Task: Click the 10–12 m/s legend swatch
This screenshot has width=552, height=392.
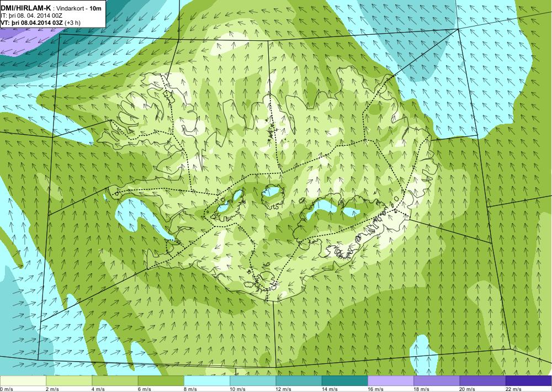Action: point(253,381)
